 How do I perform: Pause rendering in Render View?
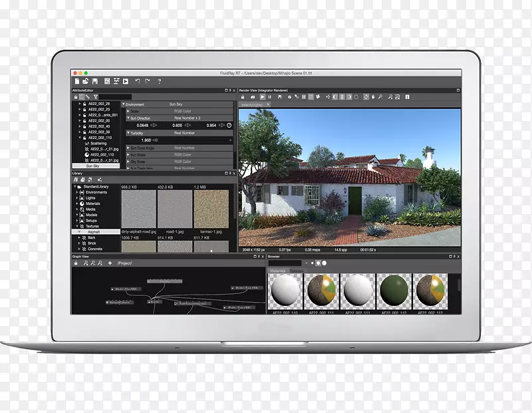[270, 97]
